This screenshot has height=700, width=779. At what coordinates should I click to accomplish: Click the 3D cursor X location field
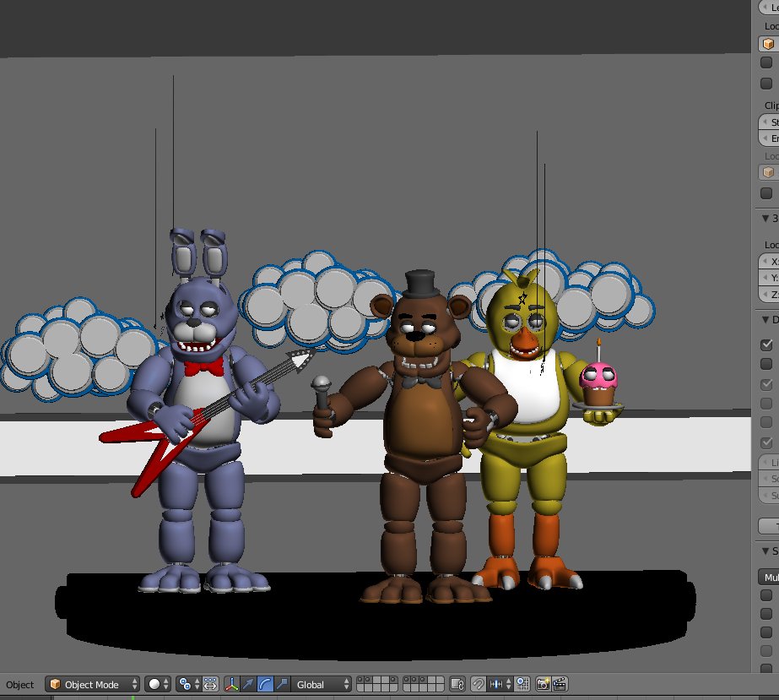[769, 262]
